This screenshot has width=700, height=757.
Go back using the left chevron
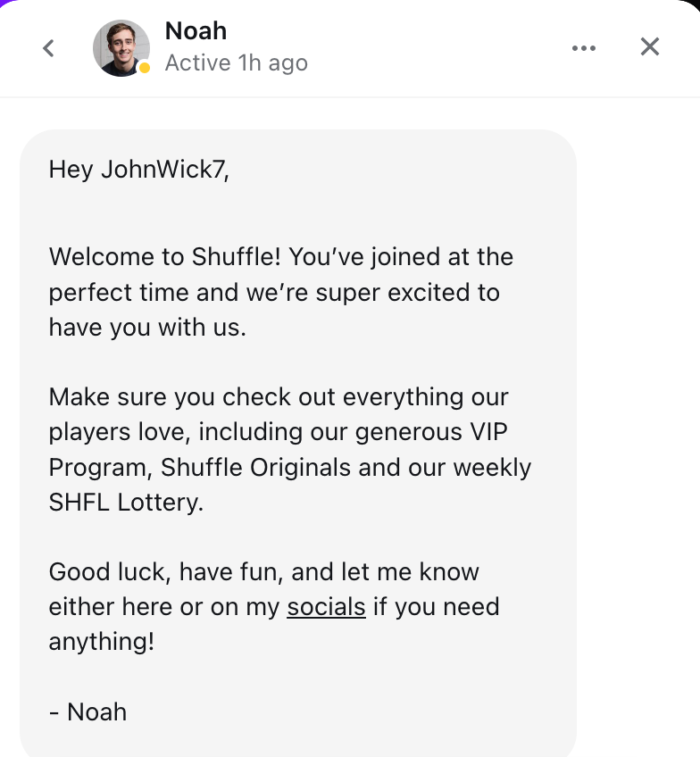tap(49, 48)
